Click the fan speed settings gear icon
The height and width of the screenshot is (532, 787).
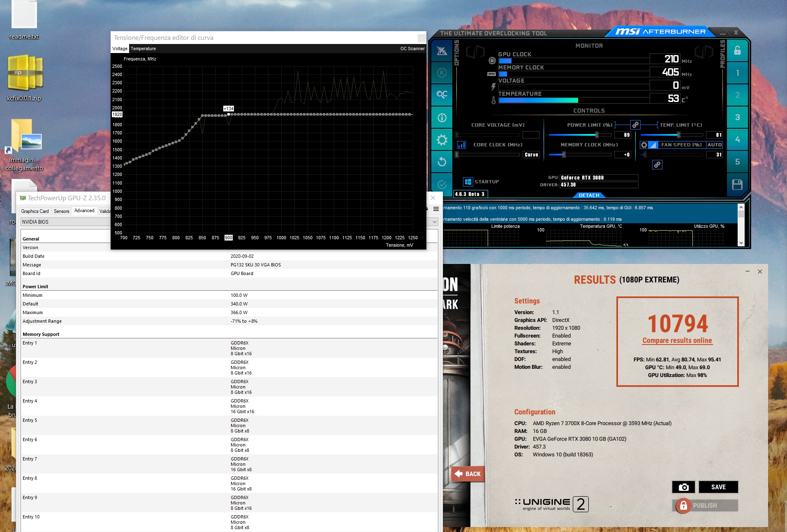click(644, 145)
